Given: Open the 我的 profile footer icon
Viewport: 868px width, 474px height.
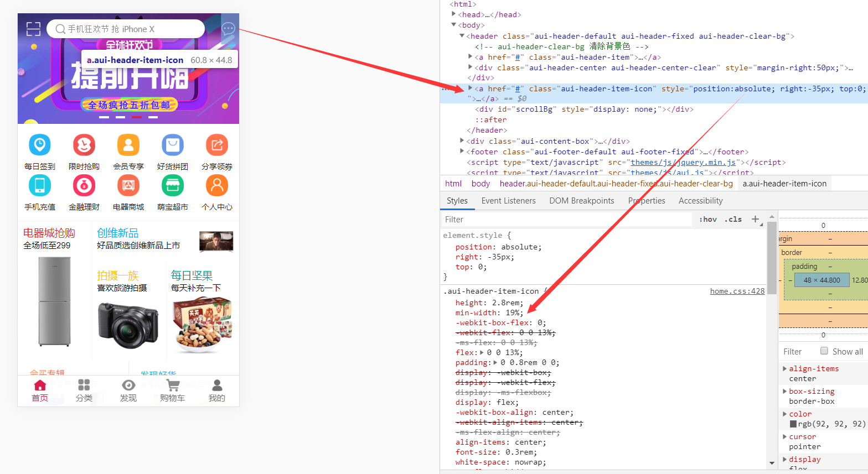Looking at the screenshot, I should pos(217,391).
